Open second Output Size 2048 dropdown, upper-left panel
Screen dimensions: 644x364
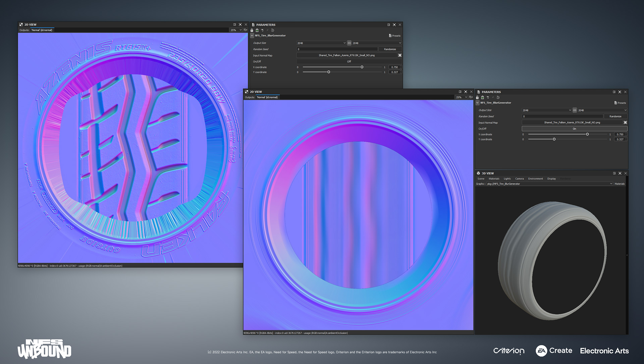377,43
